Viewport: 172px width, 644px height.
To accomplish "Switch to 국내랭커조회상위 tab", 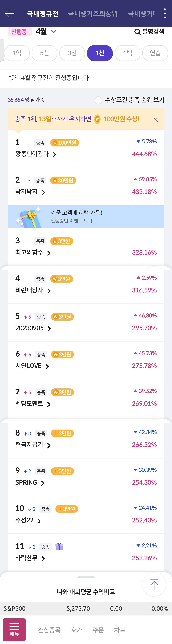I will coord(93,14).
